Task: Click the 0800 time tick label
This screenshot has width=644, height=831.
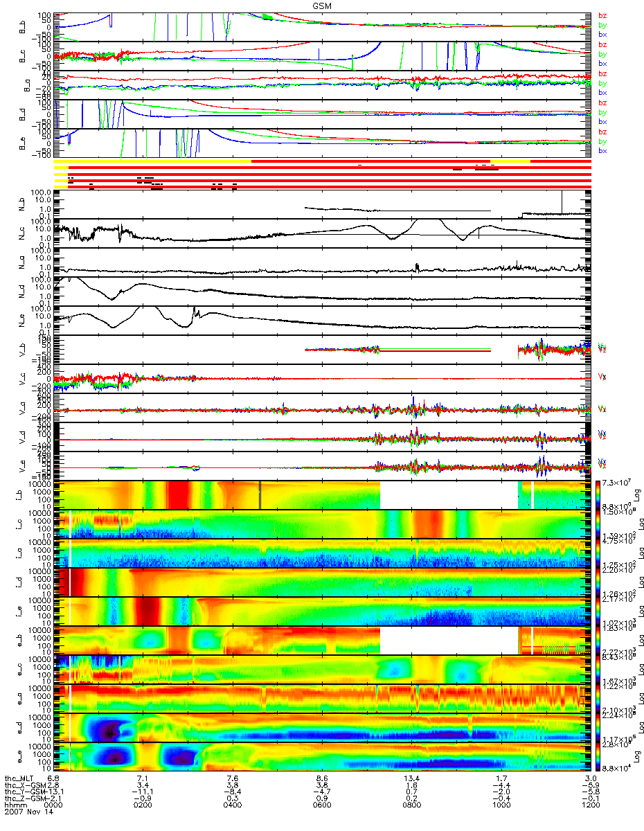Action: coord(412,805)
